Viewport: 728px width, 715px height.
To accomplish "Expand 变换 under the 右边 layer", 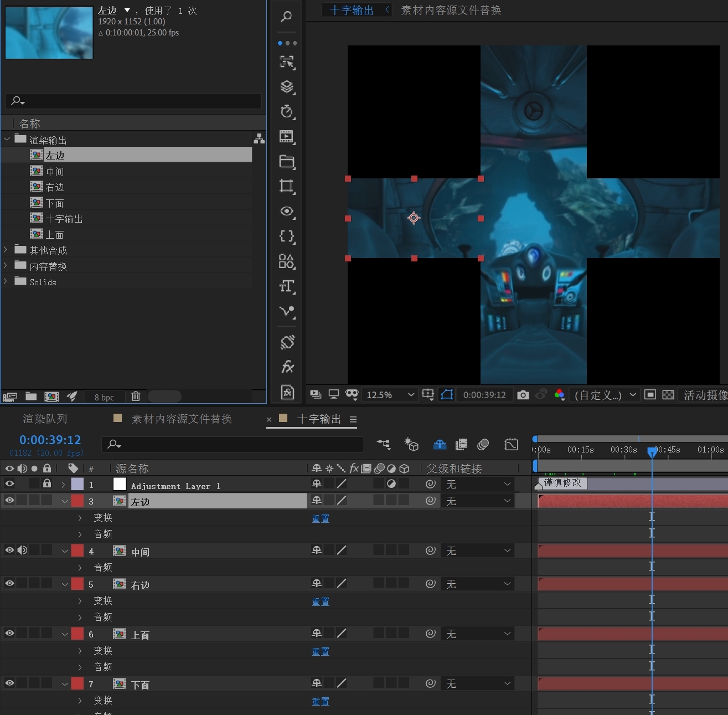I will 80,600.
